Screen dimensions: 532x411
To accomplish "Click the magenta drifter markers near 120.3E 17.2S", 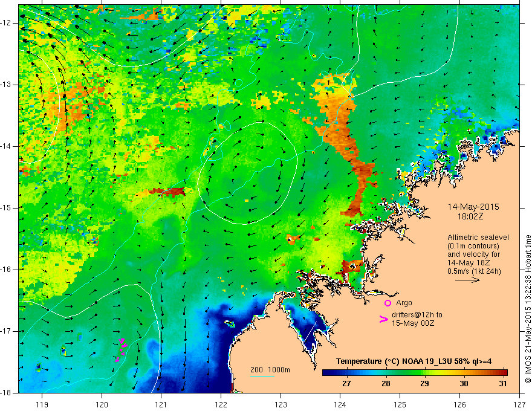I will click(x=122, y=351).
